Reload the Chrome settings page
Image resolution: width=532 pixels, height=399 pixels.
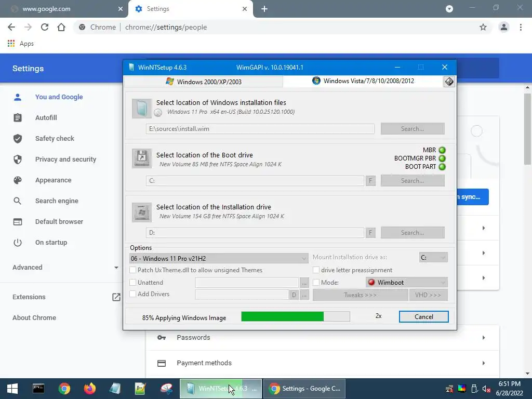click(x=45, y=27)
